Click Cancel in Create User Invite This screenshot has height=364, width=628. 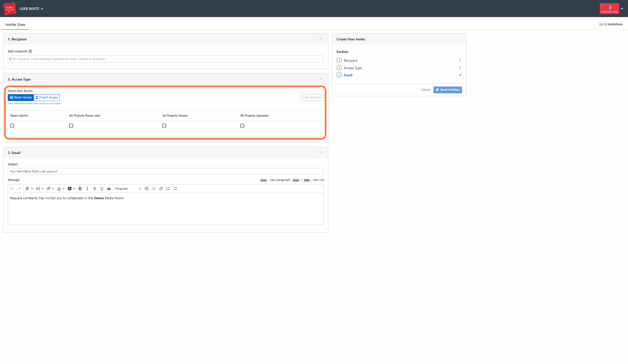pyautogui.click(x=425, y=90)
